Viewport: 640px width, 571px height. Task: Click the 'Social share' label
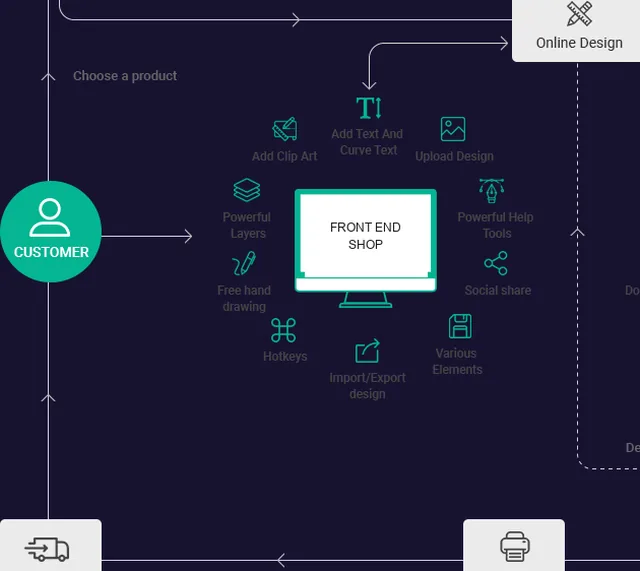(x=498, y=290)
